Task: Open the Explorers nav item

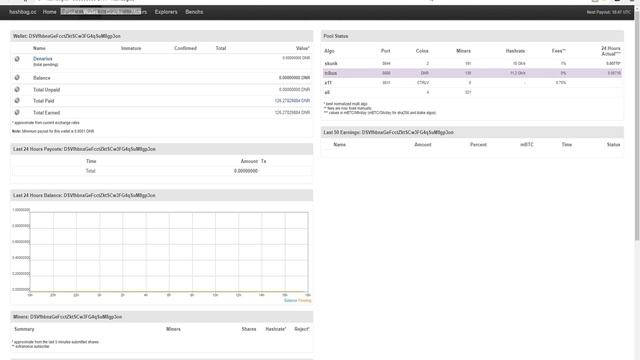Action: (166, 12)
